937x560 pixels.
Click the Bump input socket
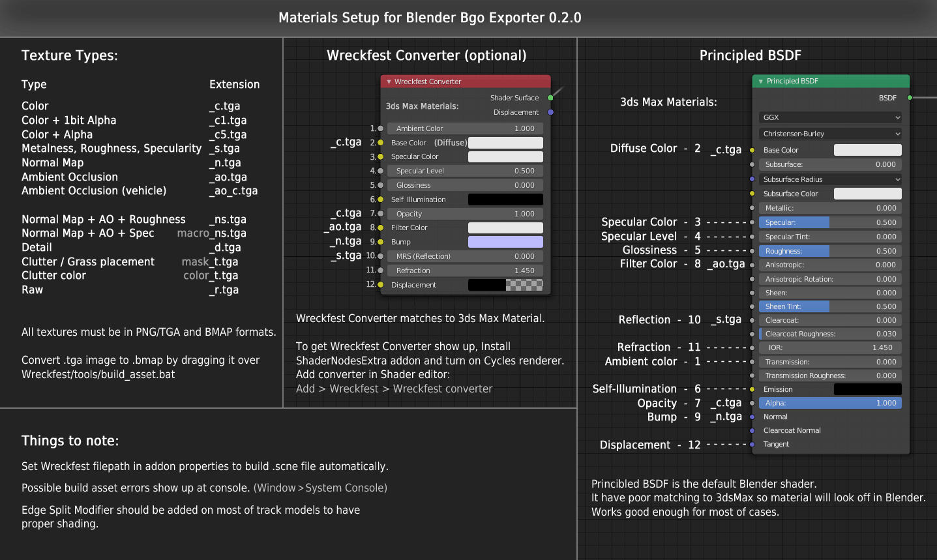381,242
